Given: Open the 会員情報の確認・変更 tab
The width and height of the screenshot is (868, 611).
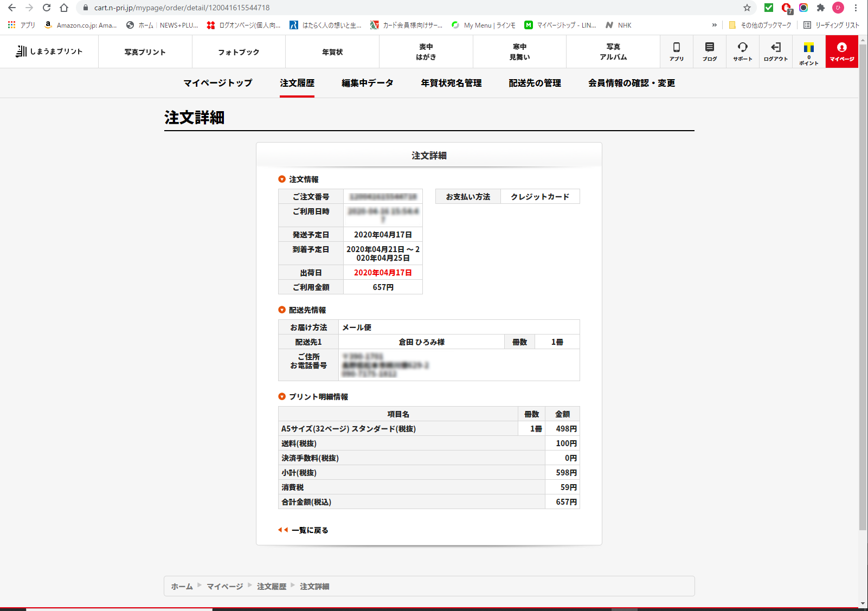Looking at the screenshot, I should point(632,83).
